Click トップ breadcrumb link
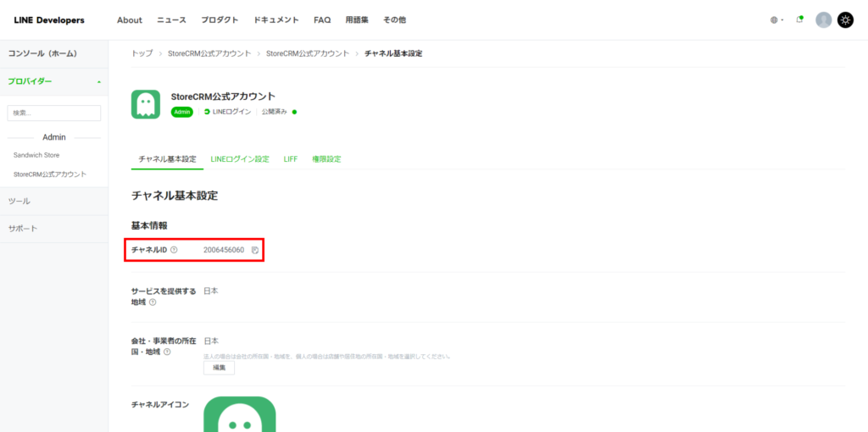 (x=142, y=53)
